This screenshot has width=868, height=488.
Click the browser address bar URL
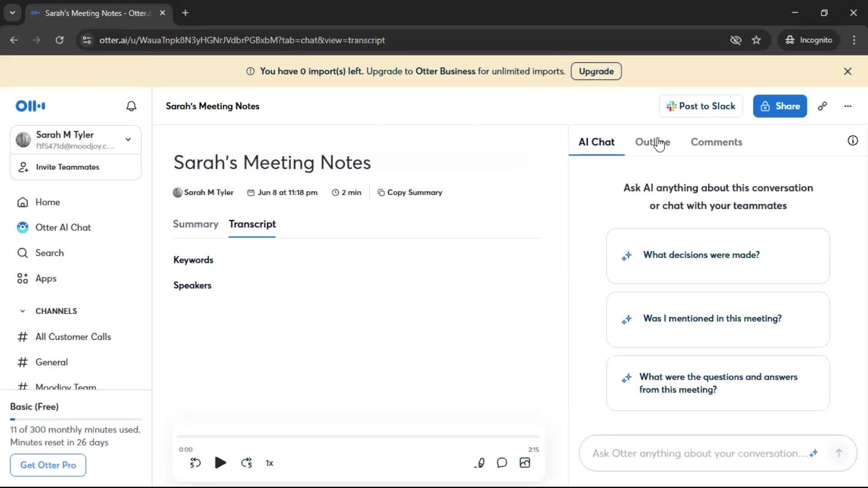pos(242,40)
